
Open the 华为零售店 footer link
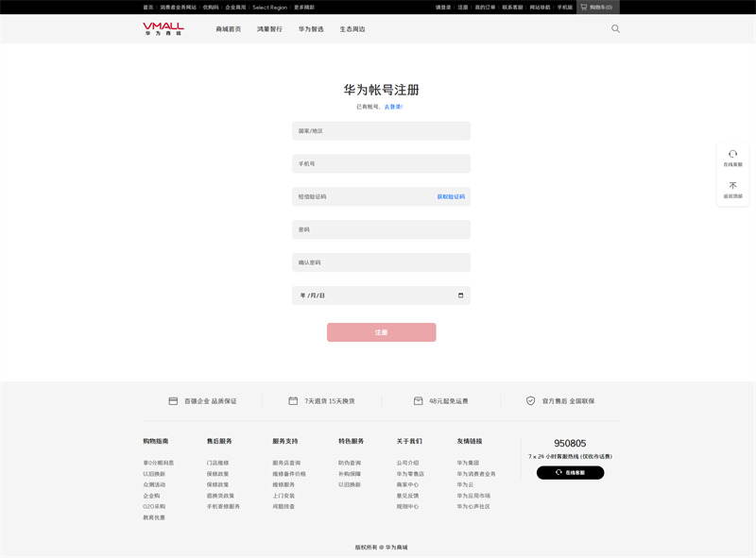coord(410,474)
